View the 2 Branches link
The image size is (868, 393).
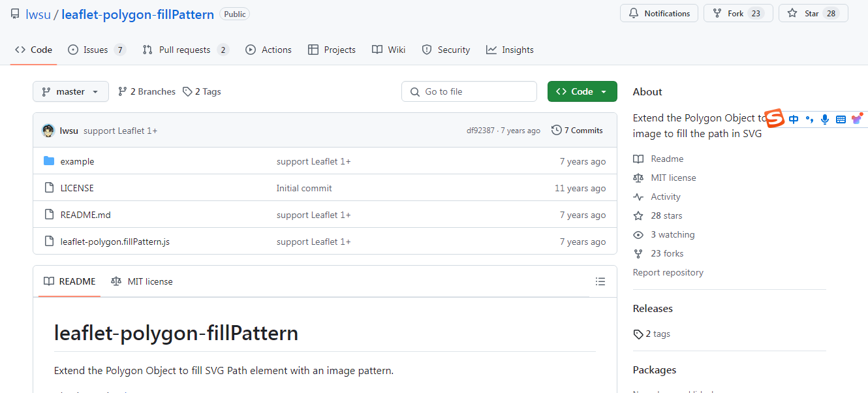click(147, 91)
